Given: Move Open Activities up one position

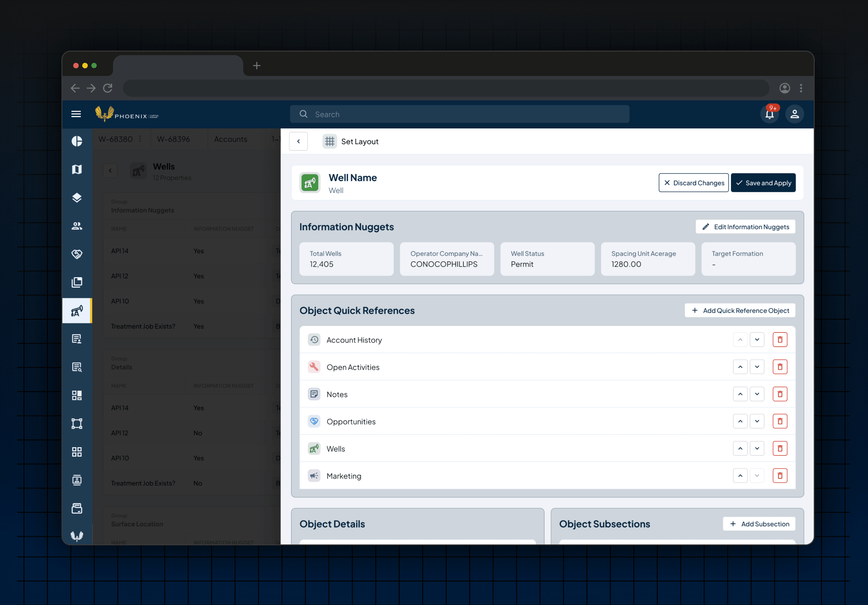Looking at the screenshot, I should 740,367.
